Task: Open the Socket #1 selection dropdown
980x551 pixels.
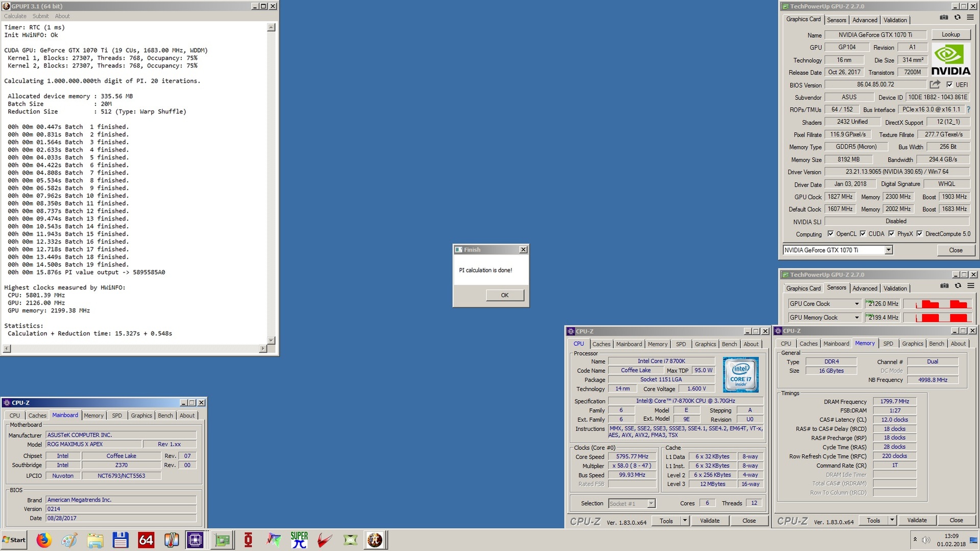Action: click(x=651, y=504)
